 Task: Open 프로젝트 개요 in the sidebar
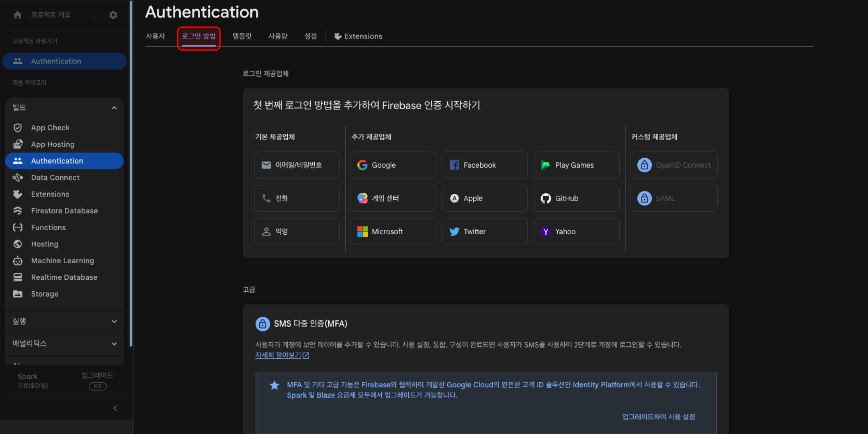(x=51, y=15)
